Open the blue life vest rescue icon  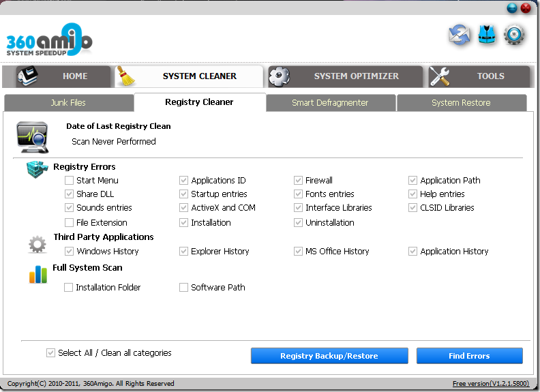tap(487, 35)
